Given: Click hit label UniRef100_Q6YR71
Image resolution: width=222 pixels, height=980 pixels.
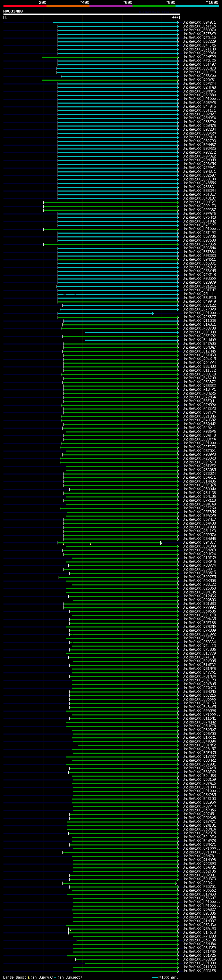Looking at the screenshot, I should coord(199,822).
